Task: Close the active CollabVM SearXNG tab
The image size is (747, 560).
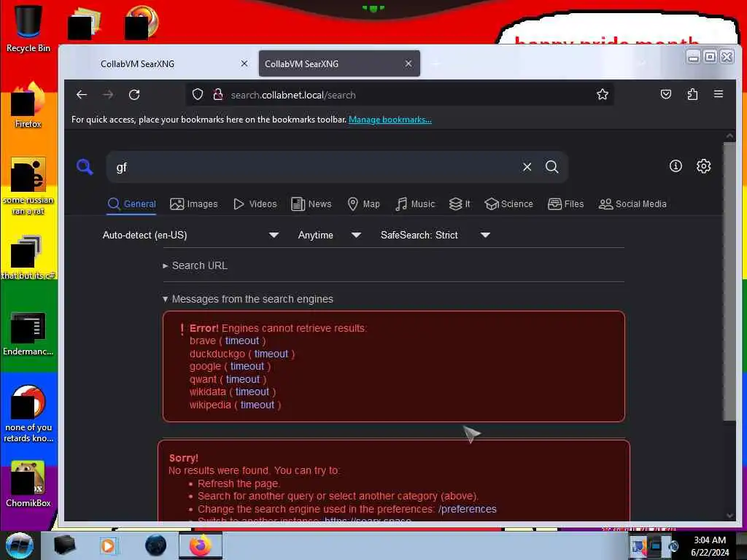Action: [409, 63]
